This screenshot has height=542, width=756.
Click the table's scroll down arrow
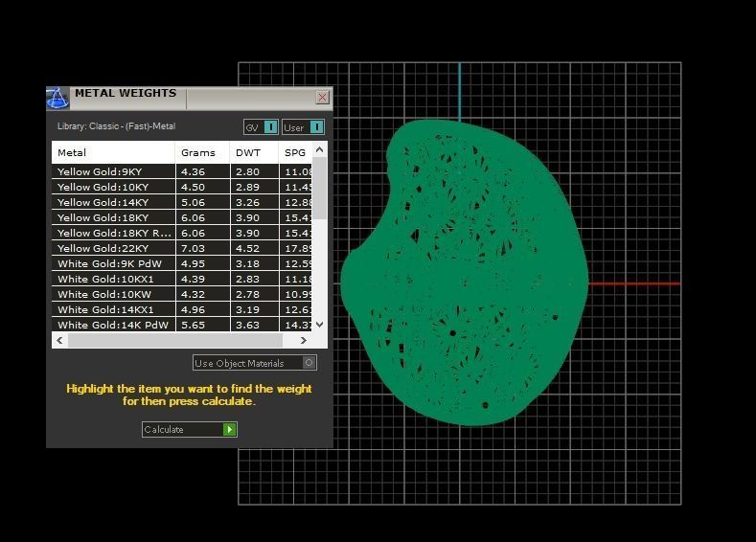coord(319,325)
